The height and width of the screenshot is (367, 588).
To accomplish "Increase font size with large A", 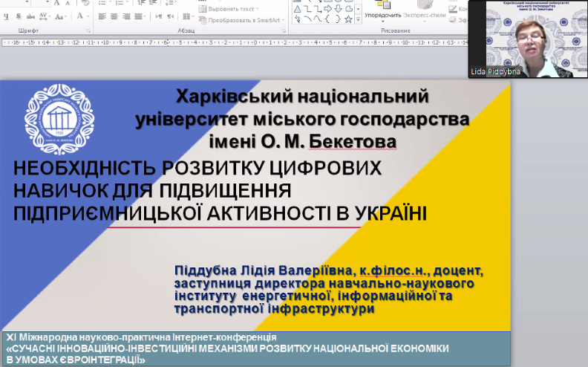I will pos(56,3).
